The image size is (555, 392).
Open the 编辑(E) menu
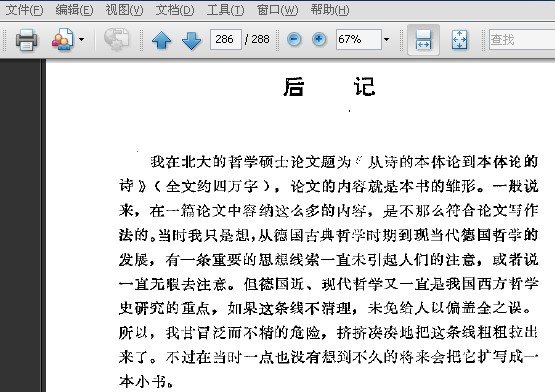[74, 10]
